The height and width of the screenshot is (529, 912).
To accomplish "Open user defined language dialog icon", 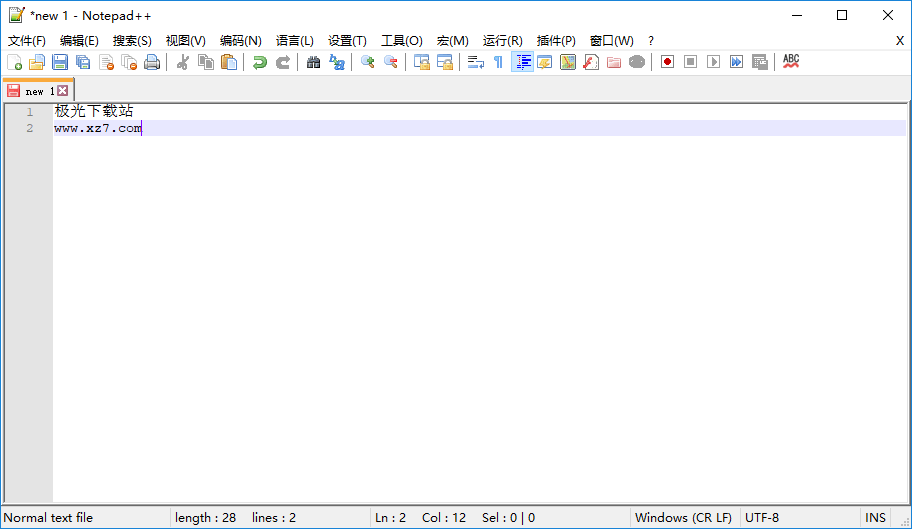I will coord(545,62).
